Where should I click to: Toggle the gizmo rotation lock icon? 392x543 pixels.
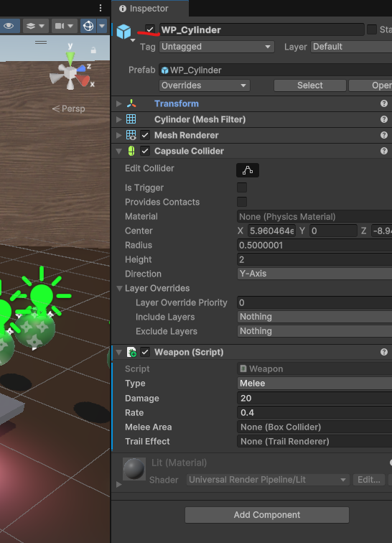pos(93,50)
